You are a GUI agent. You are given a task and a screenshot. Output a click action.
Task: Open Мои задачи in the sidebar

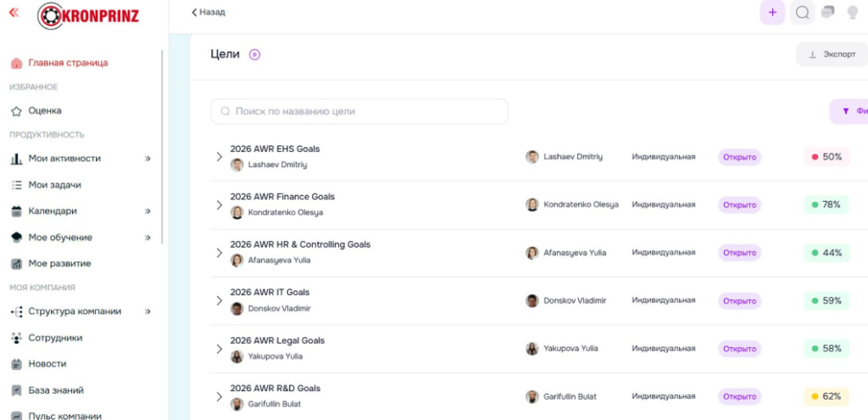click(54, 185)
